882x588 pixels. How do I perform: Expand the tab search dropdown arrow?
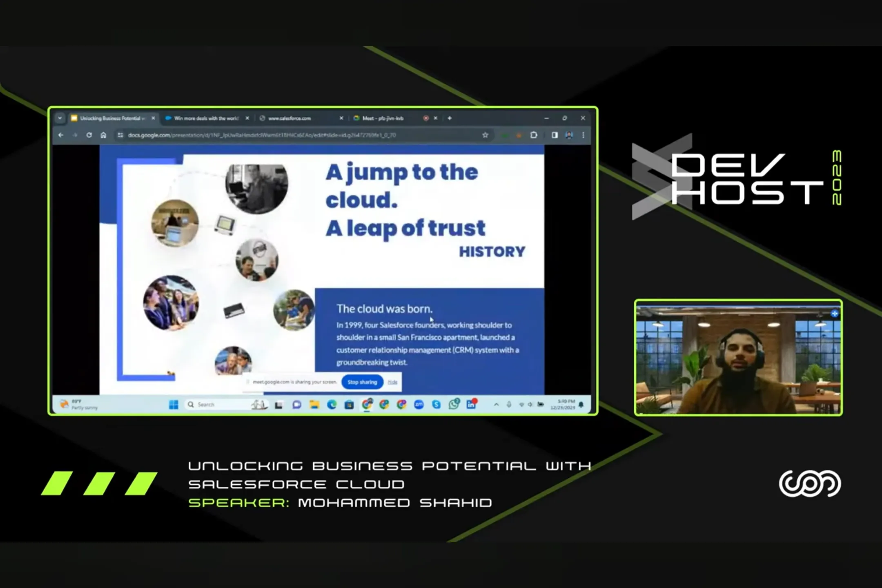pyautogui.click(x=60, y=118)
